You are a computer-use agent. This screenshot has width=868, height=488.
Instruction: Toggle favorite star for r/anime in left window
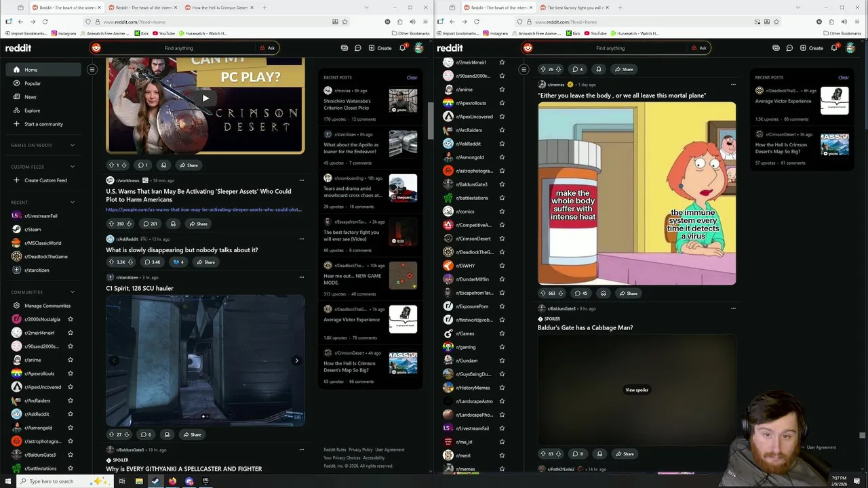tap(71, 360)
